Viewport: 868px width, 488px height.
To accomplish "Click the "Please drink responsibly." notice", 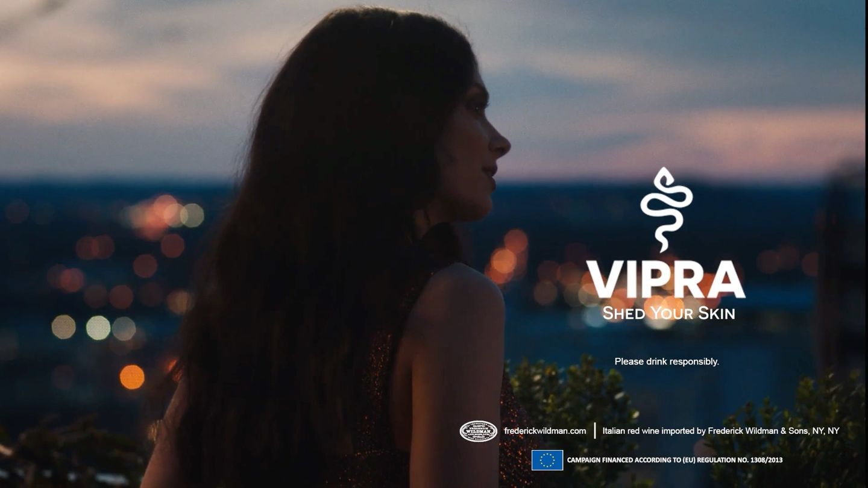I will (x=667, y=361).
